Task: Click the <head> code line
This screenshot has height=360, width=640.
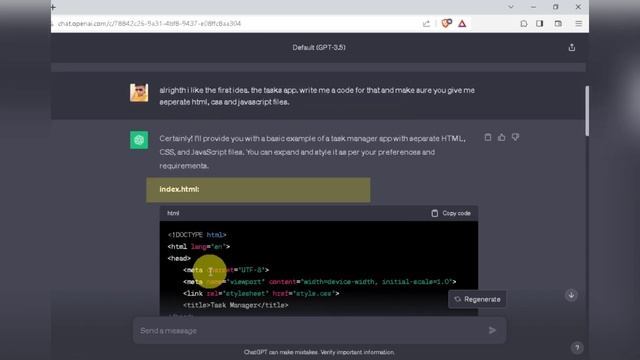Action: pos(179,258)
